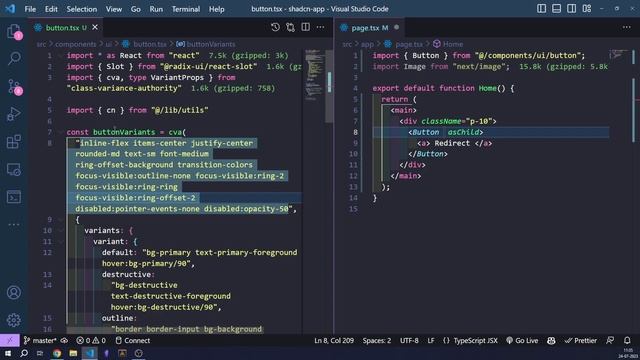Open notifications bell in status bar
Viewport: 640px width, 360px height.
point(627,340)
